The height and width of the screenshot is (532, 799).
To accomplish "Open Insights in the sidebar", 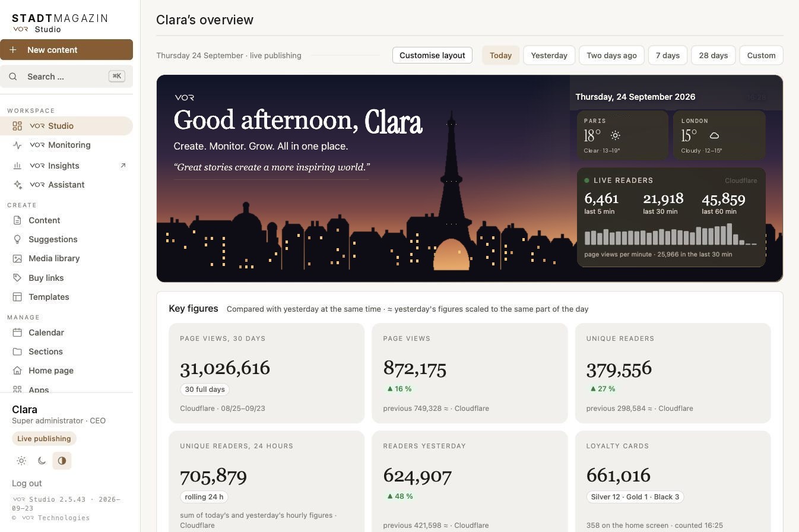I will click(x=66, y=166).
